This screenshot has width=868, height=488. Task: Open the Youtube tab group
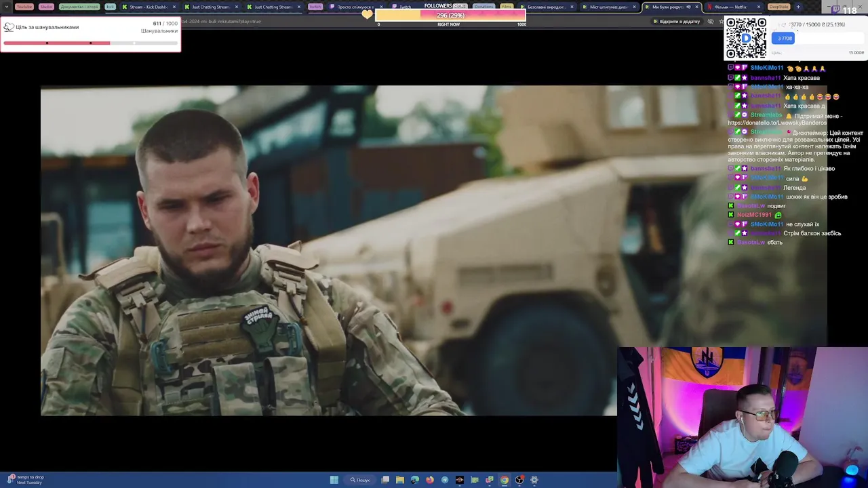24,7
